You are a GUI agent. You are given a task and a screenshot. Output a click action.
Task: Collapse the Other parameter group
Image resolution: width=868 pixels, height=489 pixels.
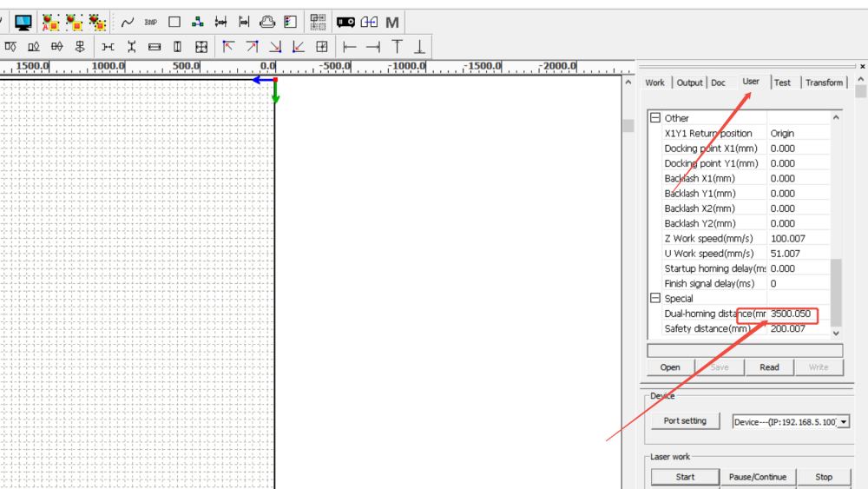tap(655, 118)
